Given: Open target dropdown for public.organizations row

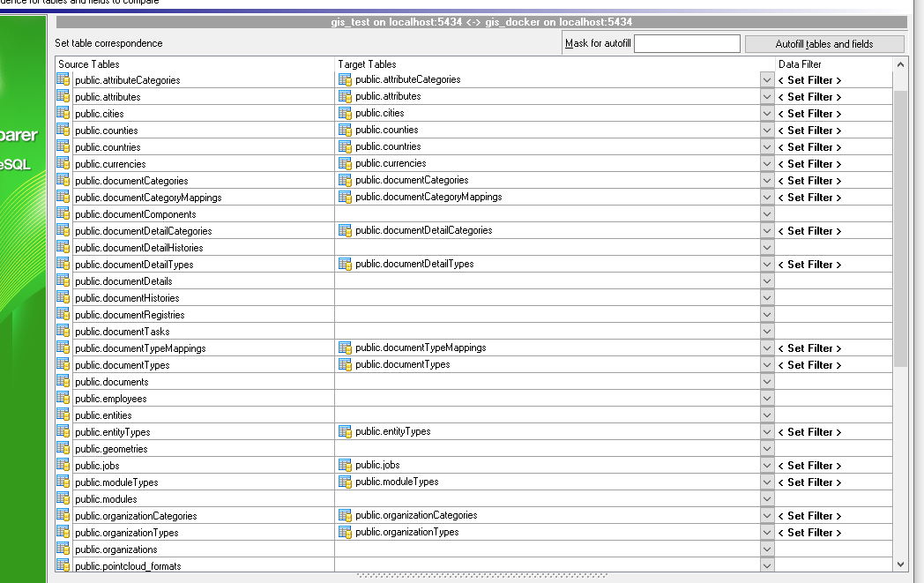Looking at the screenshot, I should [766, 549].
